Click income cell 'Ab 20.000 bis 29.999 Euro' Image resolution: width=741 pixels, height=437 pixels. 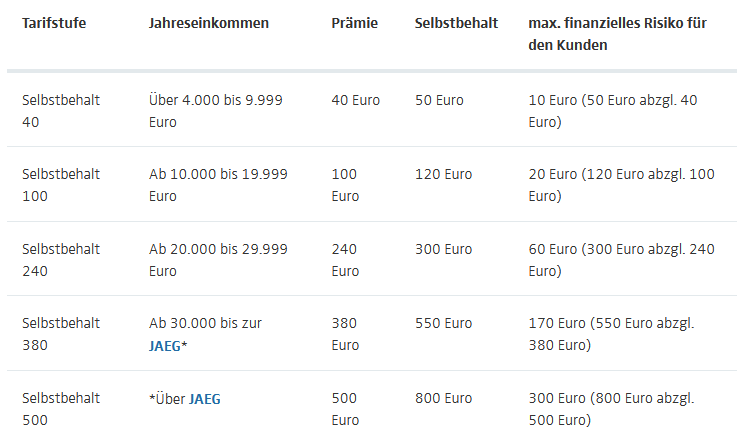[x=218, y=259]
